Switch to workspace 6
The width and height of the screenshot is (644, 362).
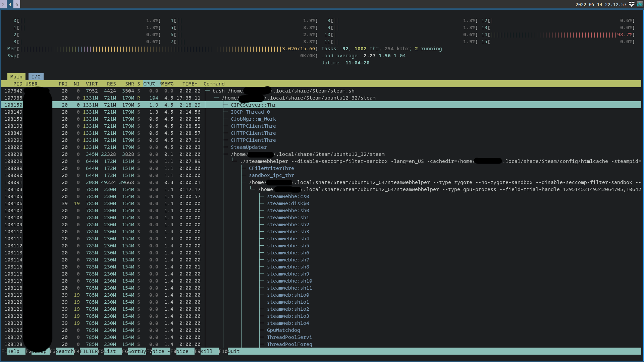[x=17, y=4]
